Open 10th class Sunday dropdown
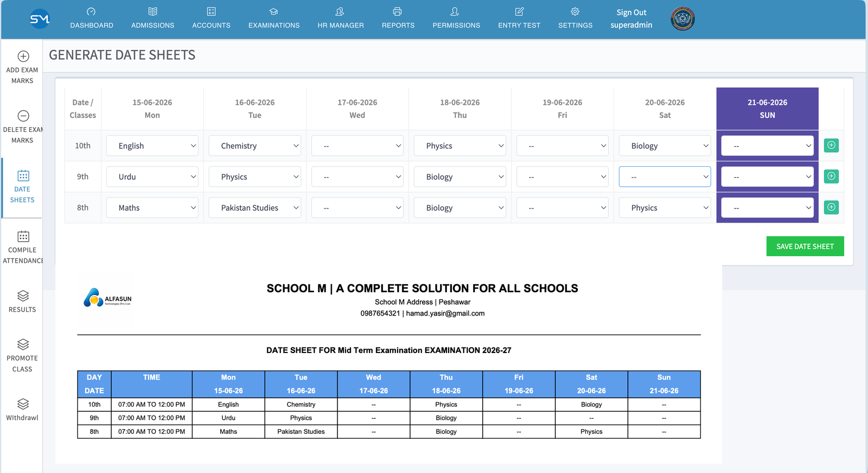This screenshot has width=868, height=473. [768, 146]
